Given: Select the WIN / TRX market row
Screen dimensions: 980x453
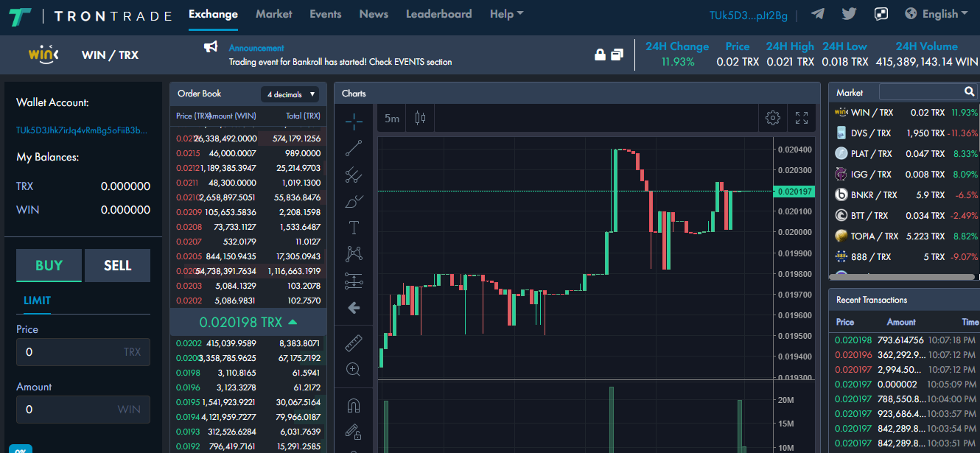Looking at the screenshot, I should pos(906,113).
